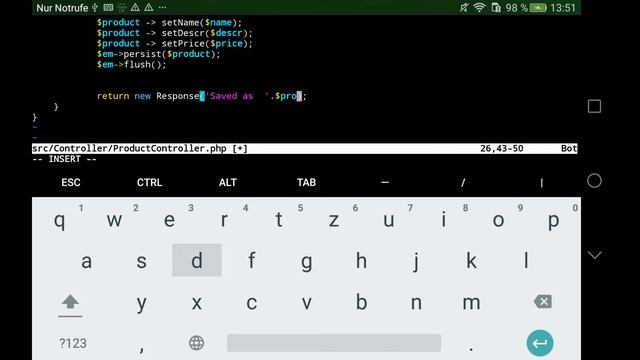Tap the m key
This screenshot has height=360, width=640.
pyautogui.click(x=471, y=302)
